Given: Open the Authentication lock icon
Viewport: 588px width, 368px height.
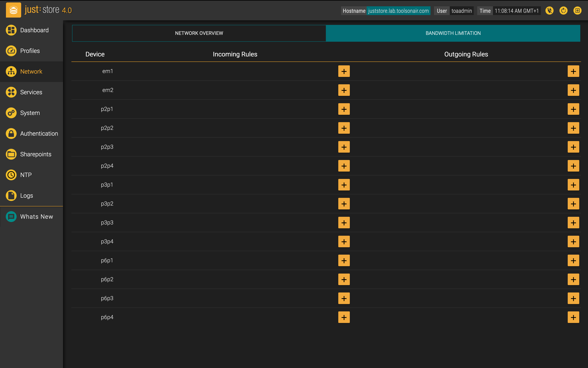Looking at the screenshot, I should tap(11, 134).
